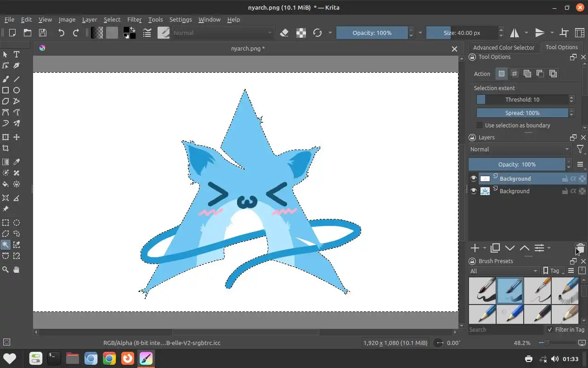Image resolution: width=588 pixels, height=368 pixels.
Task: Select the Rectangle shape tool
Action: (6, 90)
